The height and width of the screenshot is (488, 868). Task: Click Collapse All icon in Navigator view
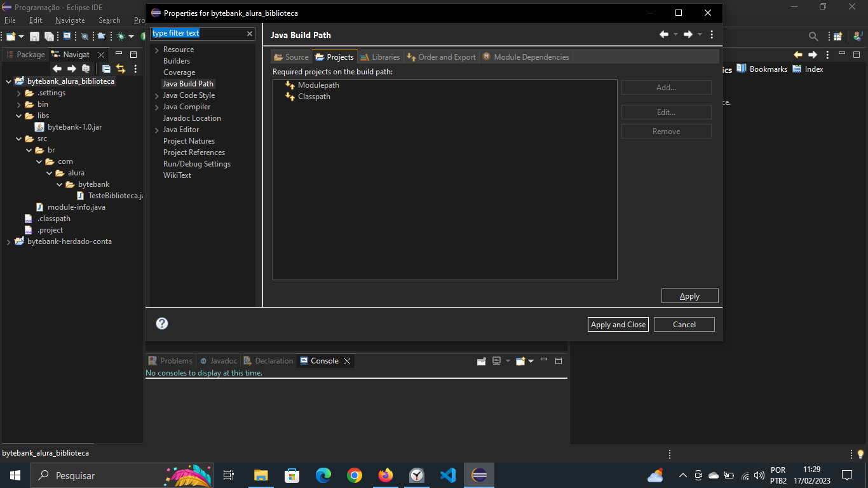106,69
